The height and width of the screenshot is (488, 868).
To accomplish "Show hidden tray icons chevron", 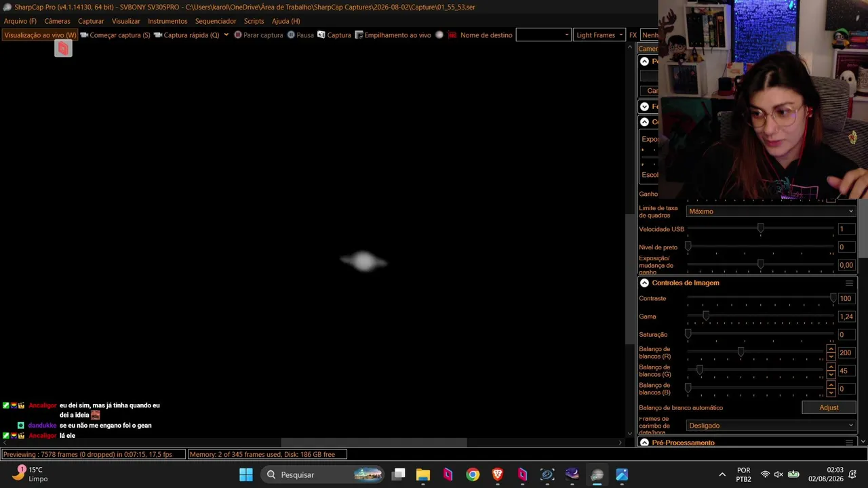I will [x=722, y=474].
